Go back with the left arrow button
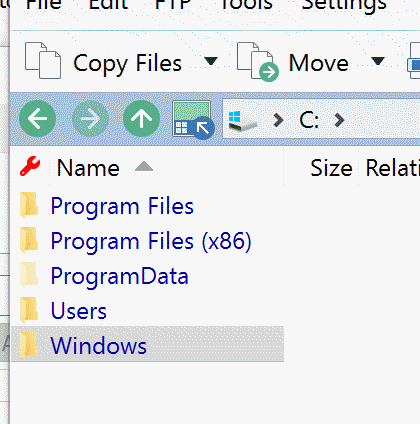Image resolution: width=420 pixels, height=424 pixels. pyautogui.click(x=37, y=119)
